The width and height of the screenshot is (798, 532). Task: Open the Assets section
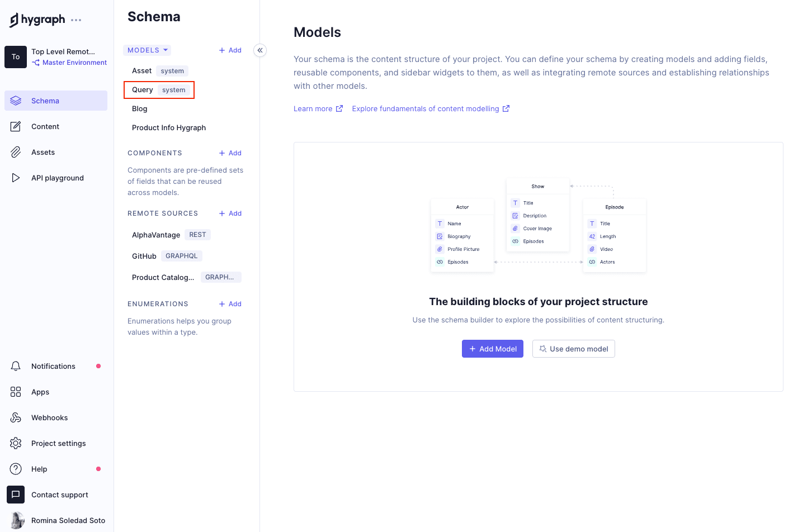coord(43,152)
